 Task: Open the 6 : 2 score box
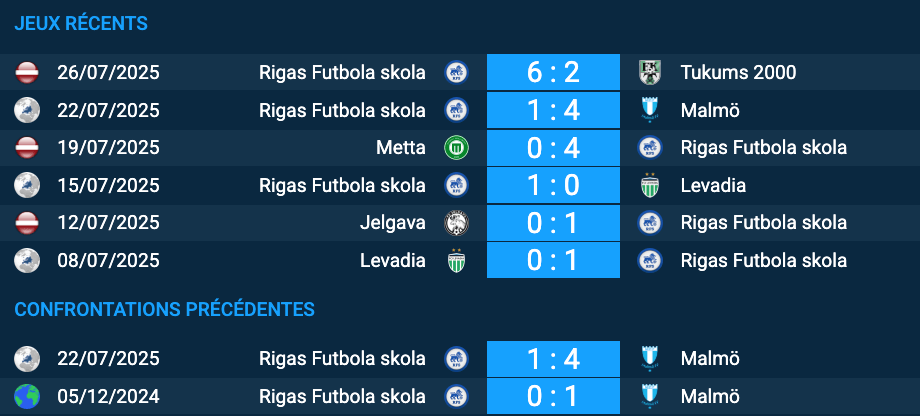[553, 72]
